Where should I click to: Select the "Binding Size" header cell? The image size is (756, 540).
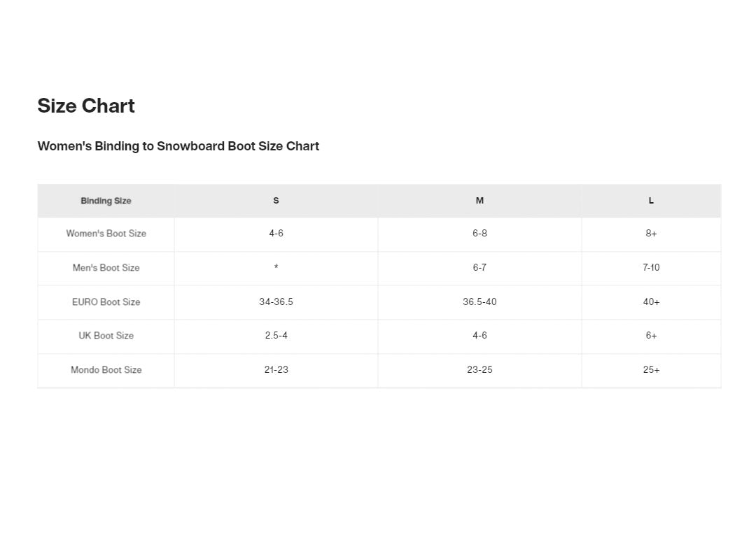pos(106,201)
